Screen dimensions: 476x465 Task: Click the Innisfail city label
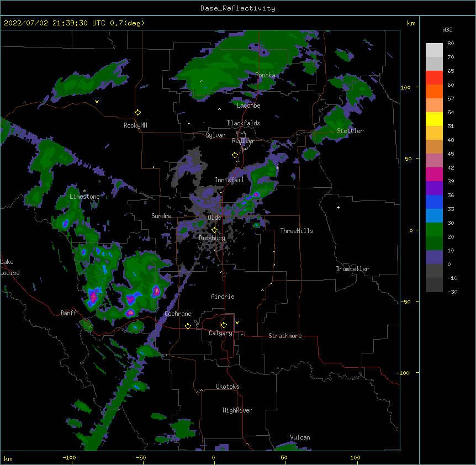(x=229, y=180)
